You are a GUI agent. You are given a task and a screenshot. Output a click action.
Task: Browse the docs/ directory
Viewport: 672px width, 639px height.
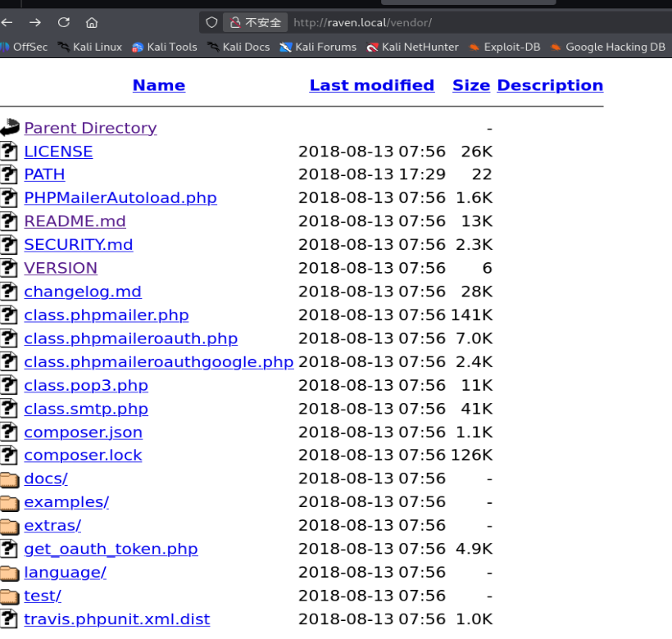pyautogui.click(x=46, y=478)
